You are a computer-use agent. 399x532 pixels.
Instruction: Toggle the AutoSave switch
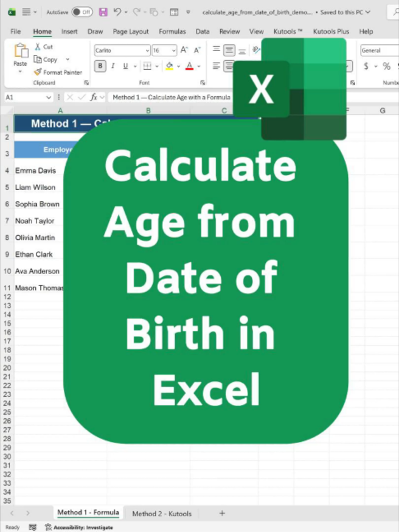click(82, 12)
